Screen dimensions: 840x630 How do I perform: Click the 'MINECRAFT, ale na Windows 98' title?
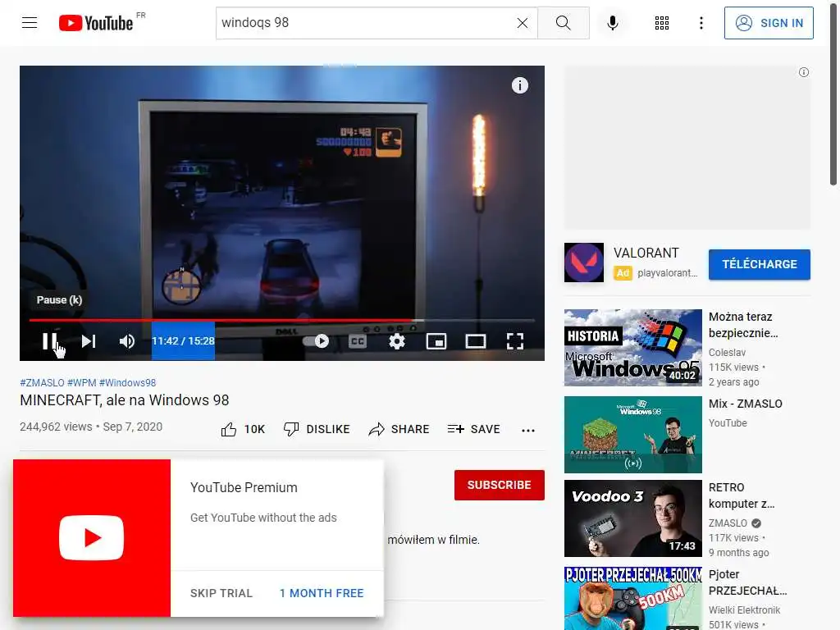click(x=125, y=400)
